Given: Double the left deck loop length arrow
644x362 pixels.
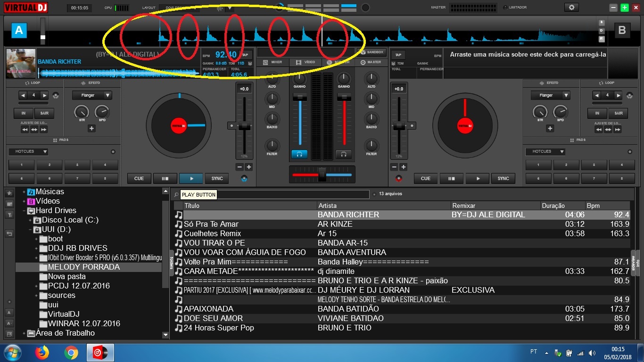Looking at the screenshot, I should tap(44, 95).
